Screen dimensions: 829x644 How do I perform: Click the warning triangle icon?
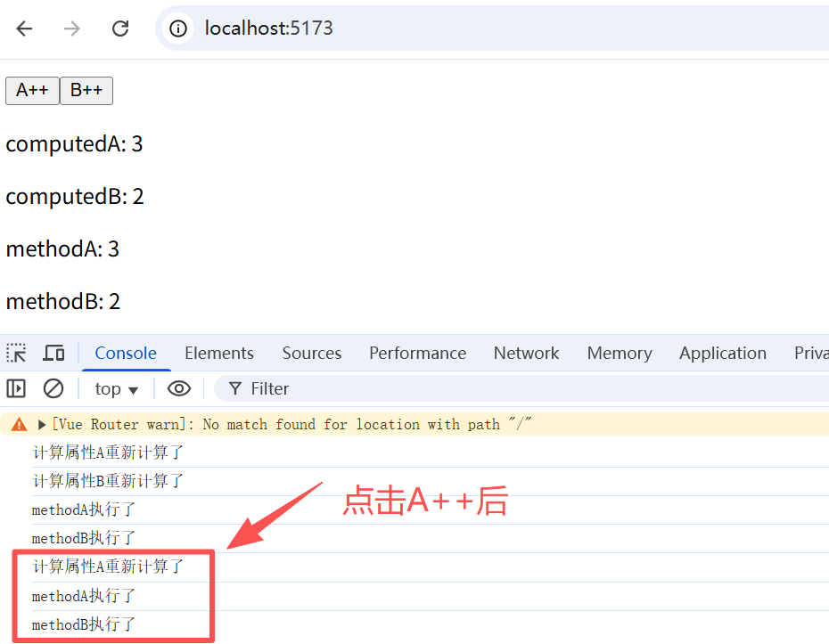[19, 424]
